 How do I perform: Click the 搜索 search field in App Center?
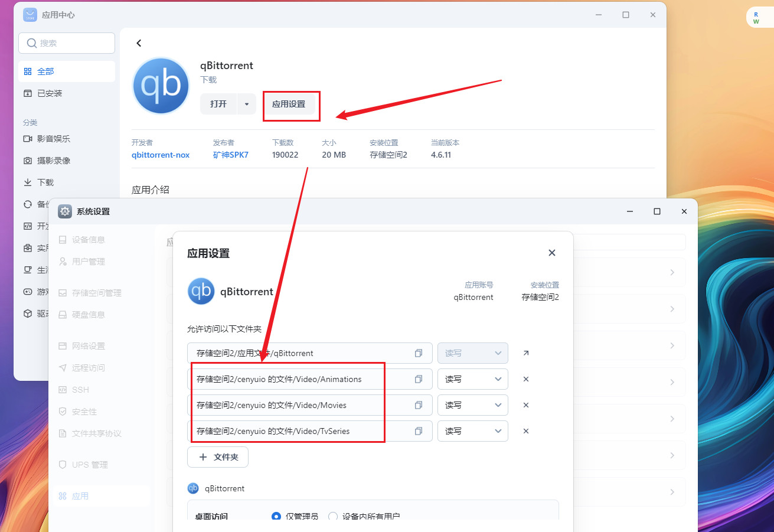(67, 43)
